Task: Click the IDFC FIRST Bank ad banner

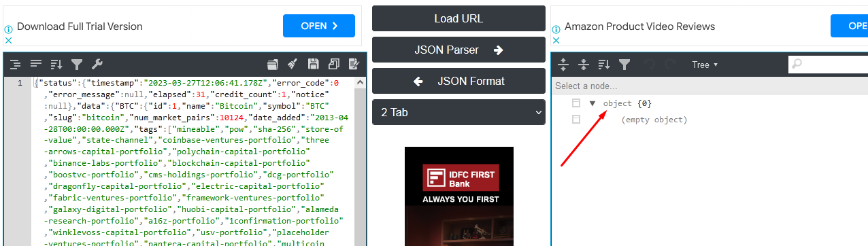Action: click(x=459, y=196)
